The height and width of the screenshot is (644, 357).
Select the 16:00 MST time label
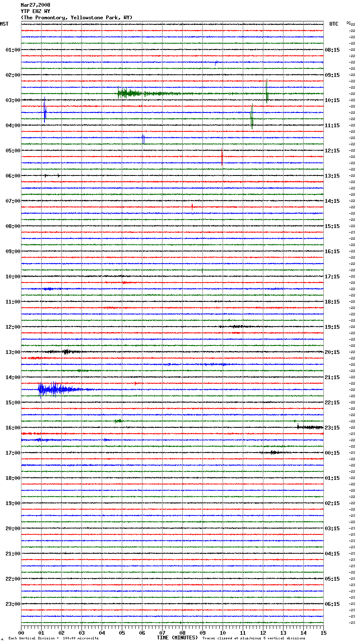coord(13,428)
